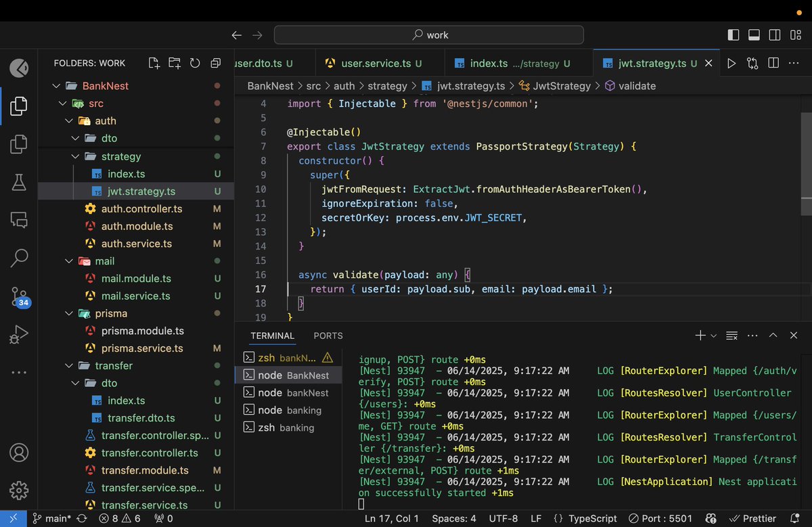This screenshot has height=527, width=812.
Task: Click the validate breadcrumb item
Action: point(630,86)
